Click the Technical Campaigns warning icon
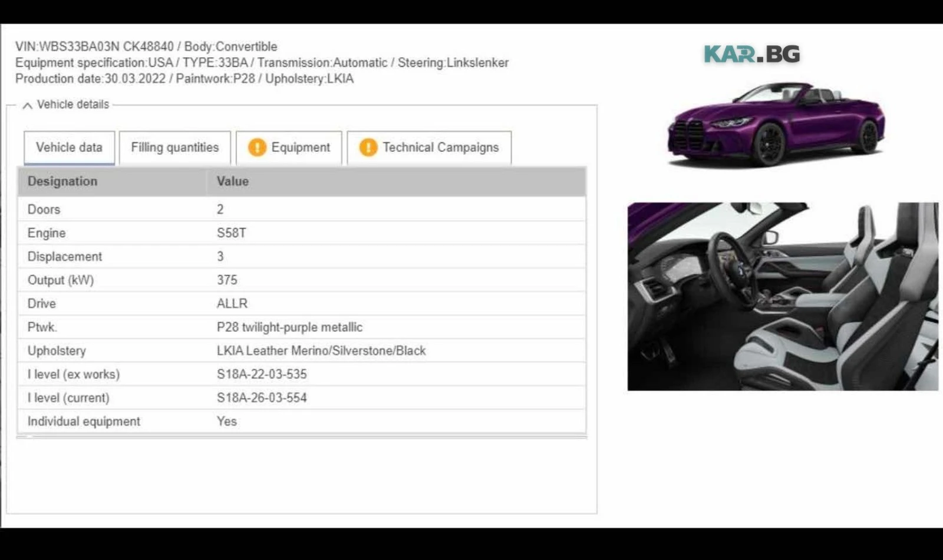 pos(368,147)
